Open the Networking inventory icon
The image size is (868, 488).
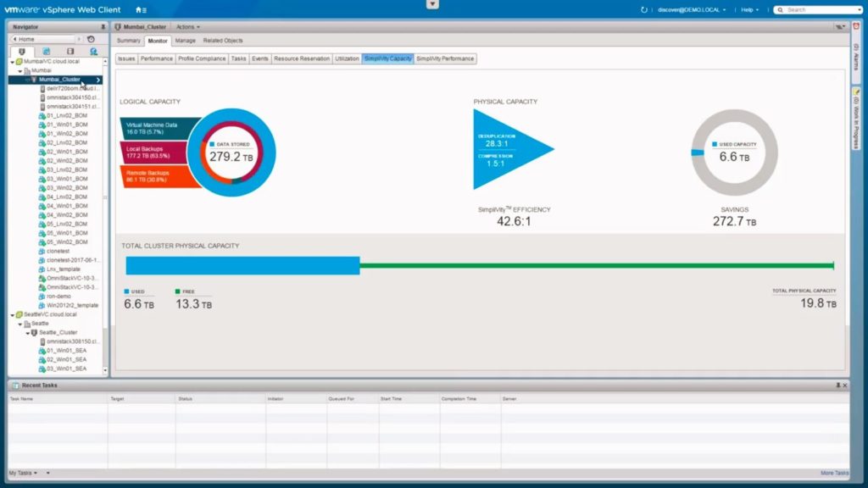coord(92,51)
